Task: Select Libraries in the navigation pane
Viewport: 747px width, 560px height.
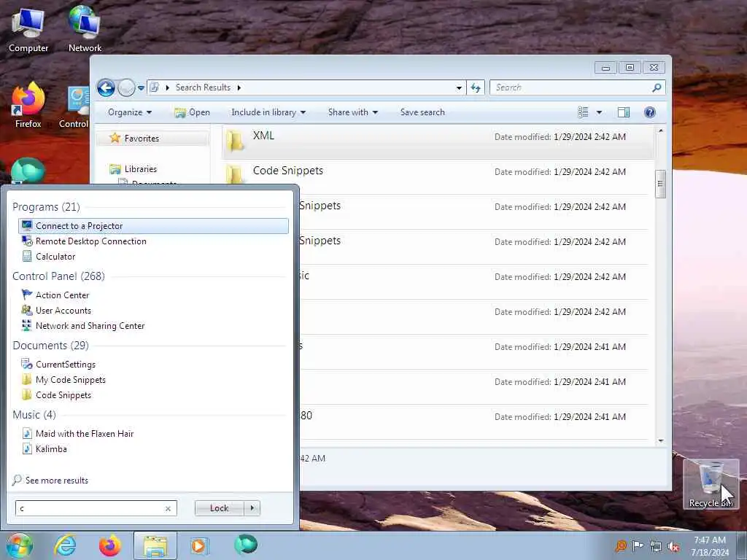Action: 140,169
